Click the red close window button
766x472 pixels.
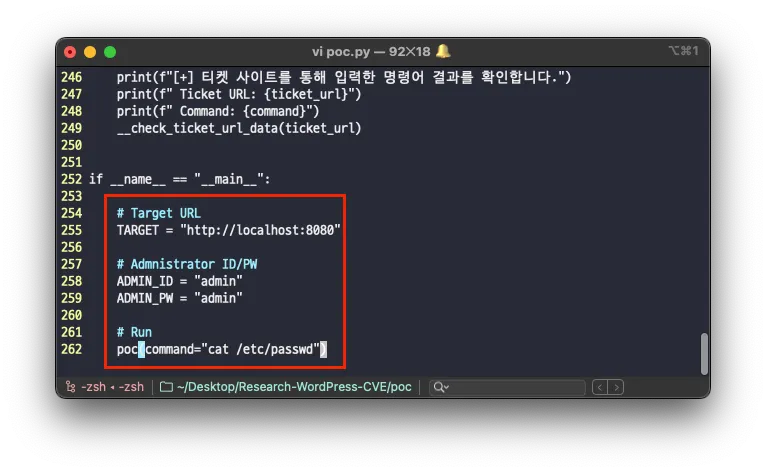click(70, 52)
